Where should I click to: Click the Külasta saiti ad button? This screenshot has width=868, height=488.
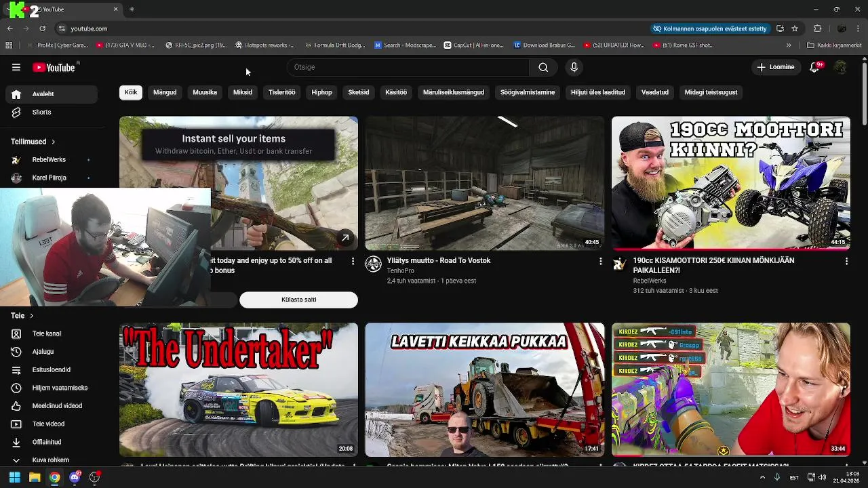(298, 300)
